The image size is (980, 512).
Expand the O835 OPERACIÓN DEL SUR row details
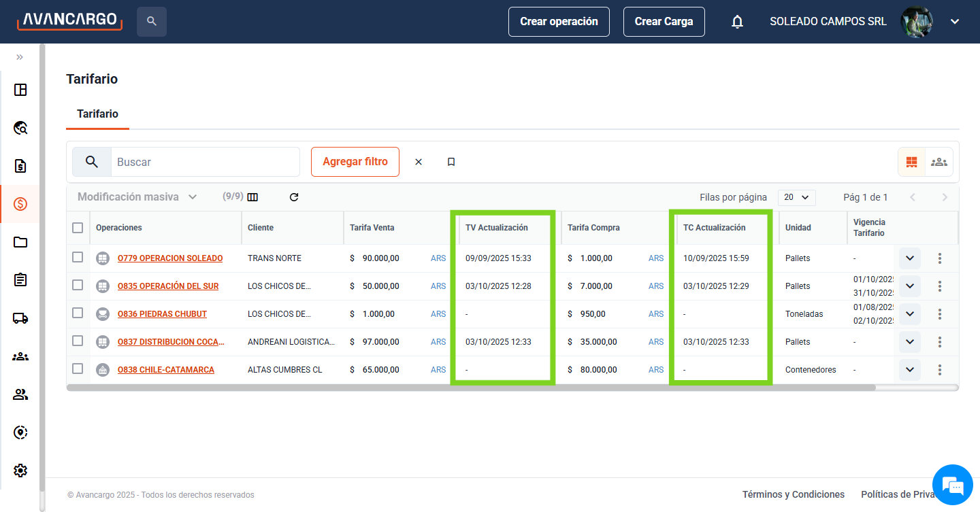click(910, 286)
